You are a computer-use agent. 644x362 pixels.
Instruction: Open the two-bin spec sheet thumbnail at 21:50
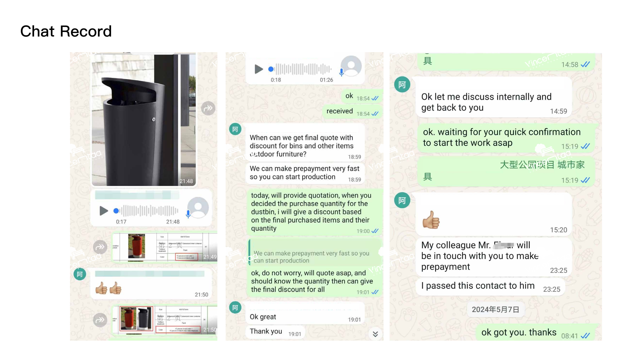(x=165, y=320)
